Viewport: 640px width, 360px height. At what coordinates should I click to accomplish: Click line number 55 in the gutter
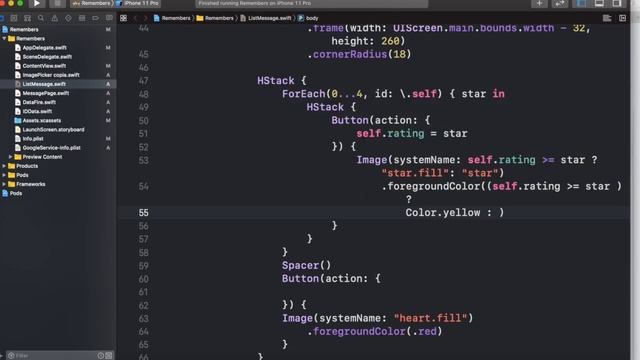143,213
